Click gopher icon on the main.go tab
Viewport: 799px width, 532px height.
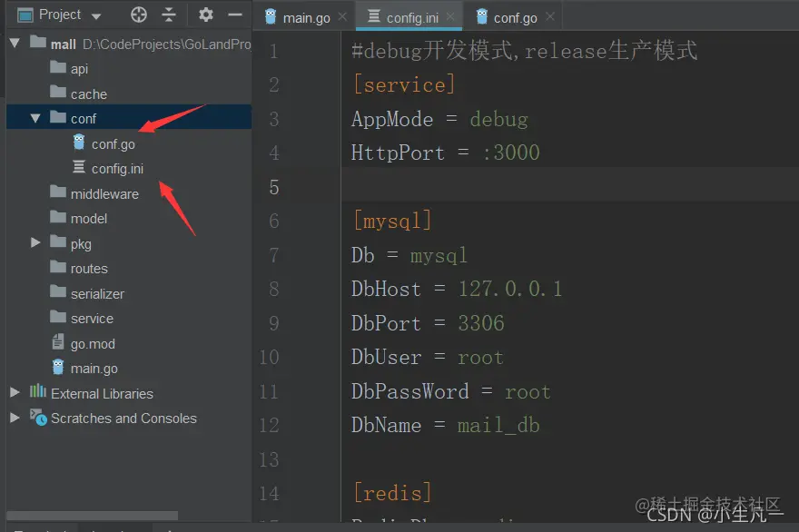(x=271, y=16)
